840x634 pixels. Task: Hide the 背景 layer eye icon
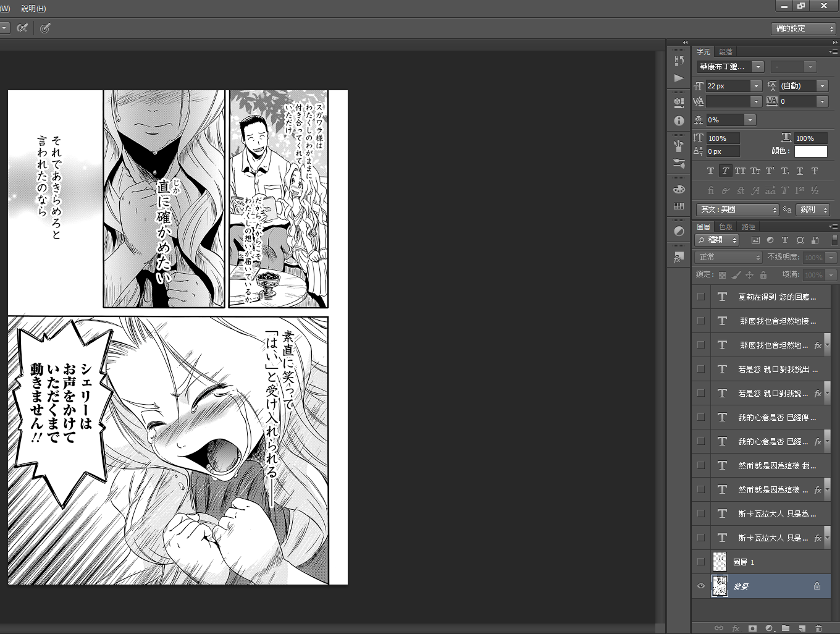(x=700, y=586)
